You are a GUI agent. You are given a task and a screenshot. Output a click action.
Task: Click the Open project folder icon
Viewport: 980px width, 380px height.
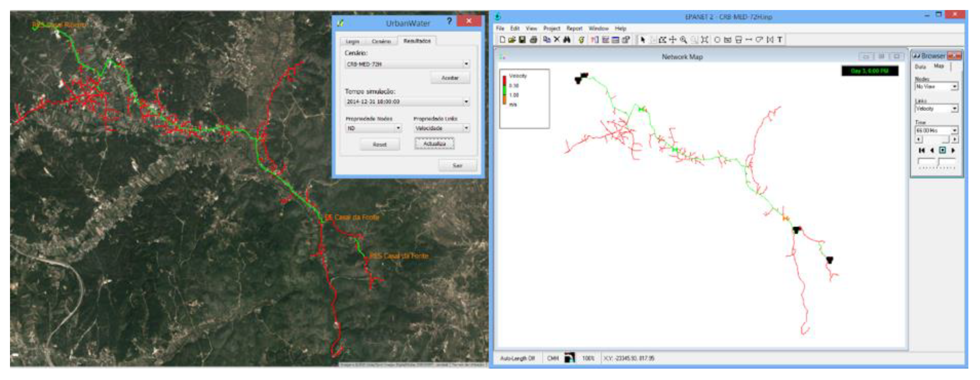tap(512, 39)
